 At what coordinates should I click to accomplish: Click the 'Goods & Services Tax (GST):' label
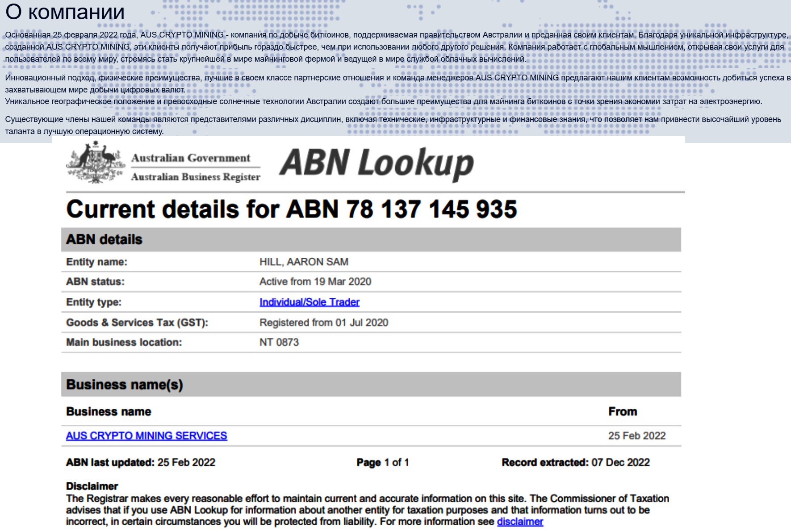coord(137,323)
